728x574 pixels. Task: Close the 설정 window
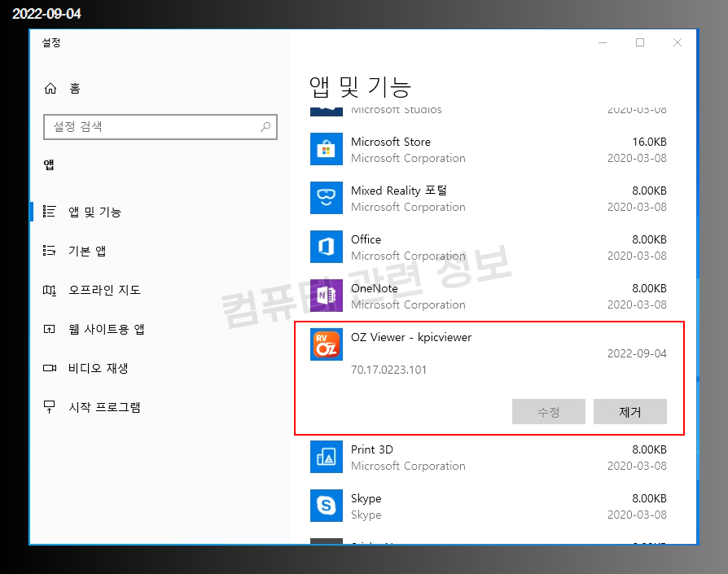point(678,42)
